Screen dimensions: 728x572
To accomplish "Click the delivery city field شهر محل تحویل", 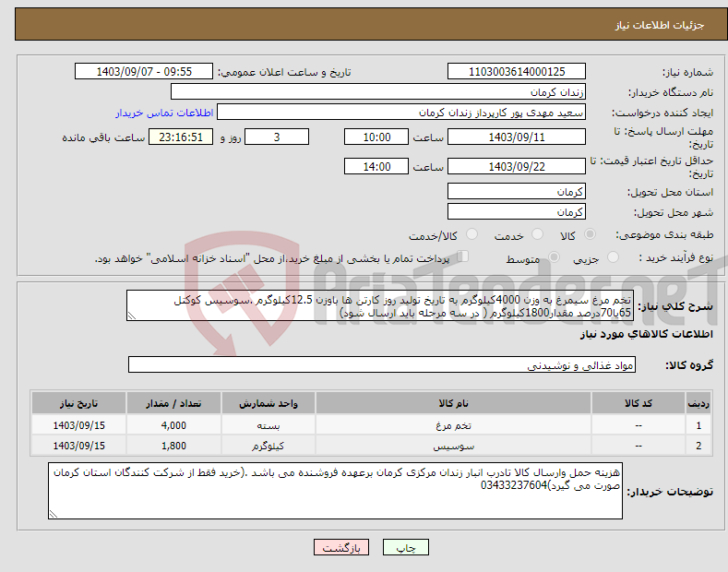I will click(517, 211).
